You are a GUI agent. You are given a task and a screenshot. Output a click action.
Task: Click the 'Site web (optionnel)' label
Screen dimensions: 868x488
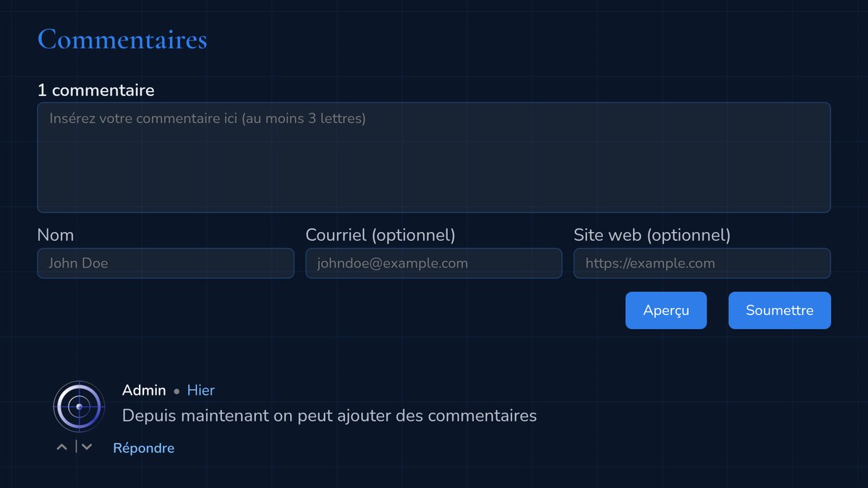[652, 235]
